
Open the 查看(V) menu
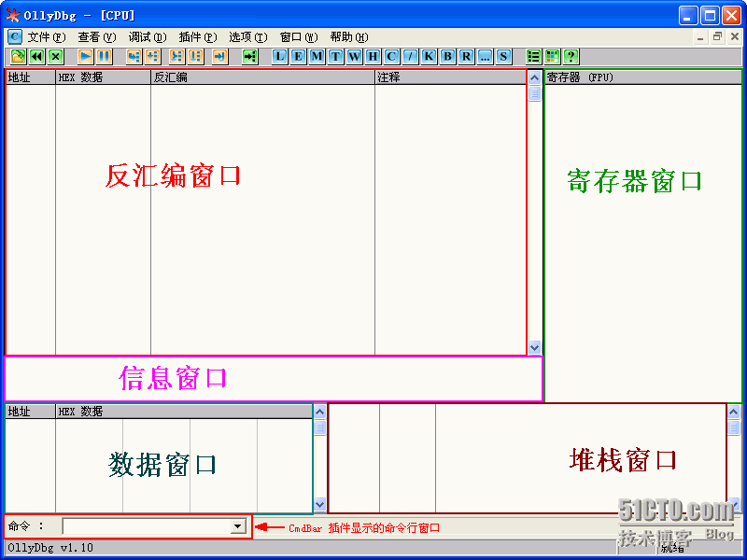click(x=97, y=37)
